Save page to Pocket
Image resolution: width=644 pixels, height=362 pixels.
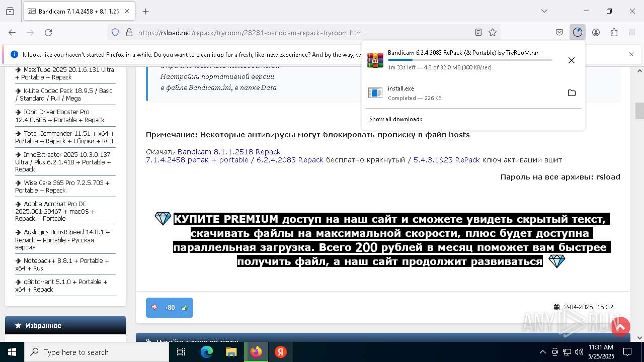tap(559, 32)
